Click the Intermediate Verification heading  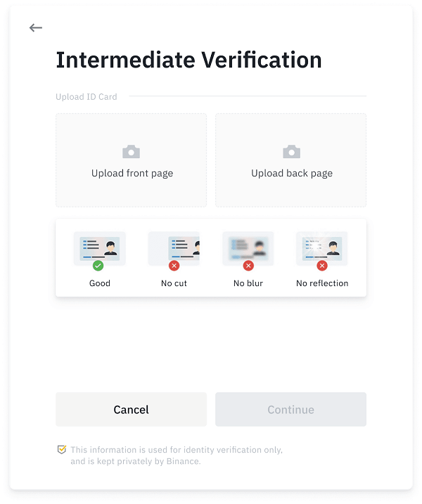point(188,60)
